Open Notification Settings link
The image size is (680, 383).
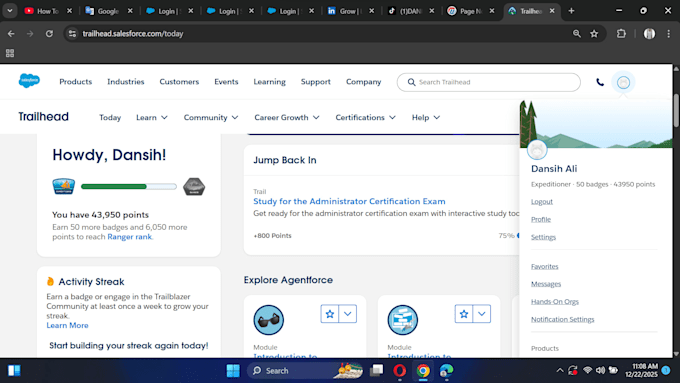(x=562, y=319)
